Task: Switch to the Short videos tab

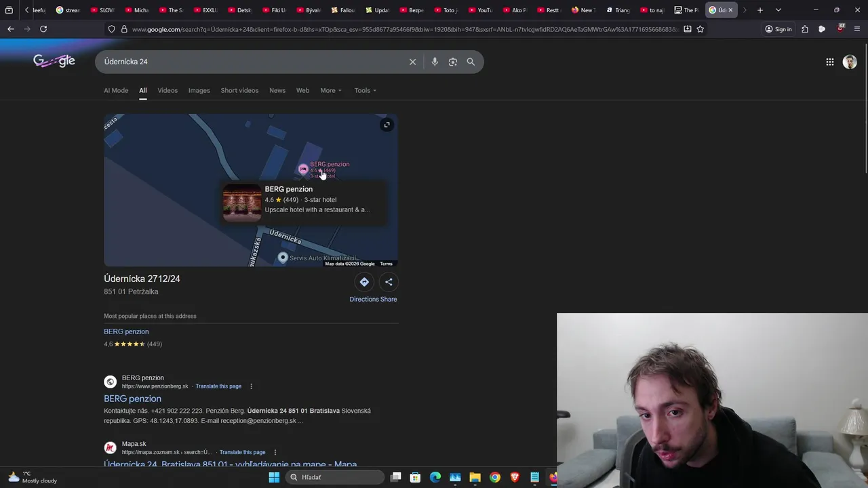Action: click(x=239, y=91)
